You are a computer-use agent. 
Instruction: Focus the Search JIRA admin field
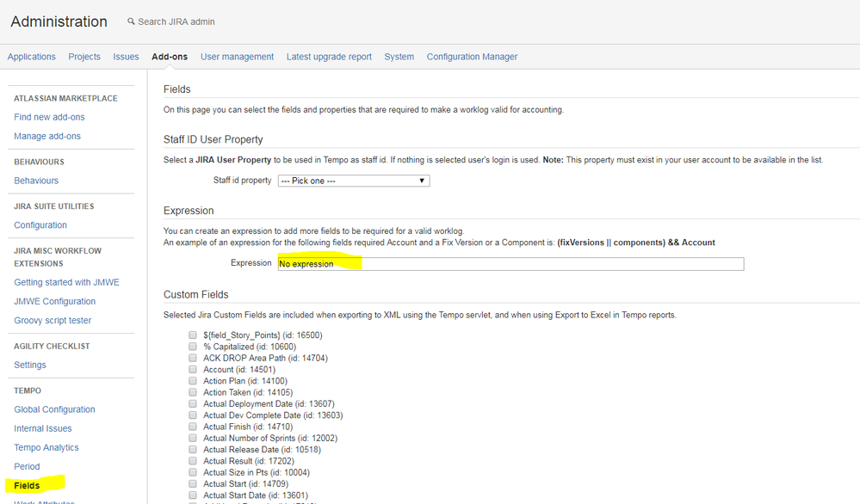tap(176, 22)
